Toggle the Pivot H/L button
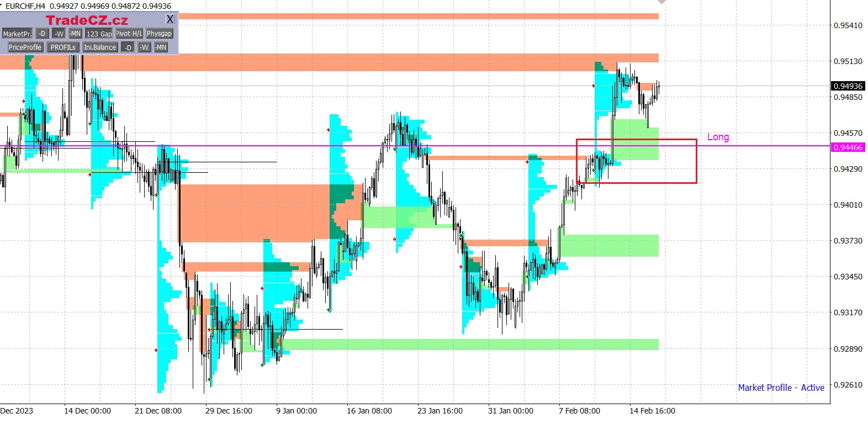The image size is (868, 424). coord(129,34)
